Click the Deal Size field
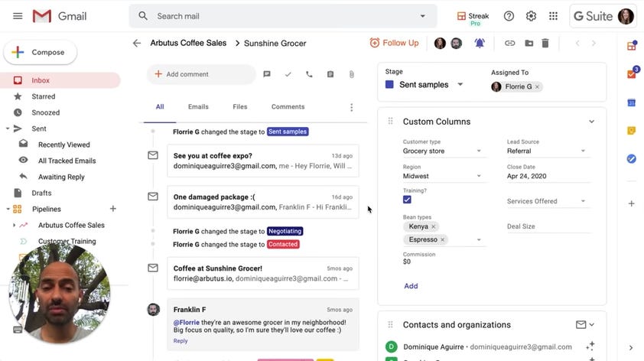This screenshot has width=644, height=361. click(x=548, y=226)
